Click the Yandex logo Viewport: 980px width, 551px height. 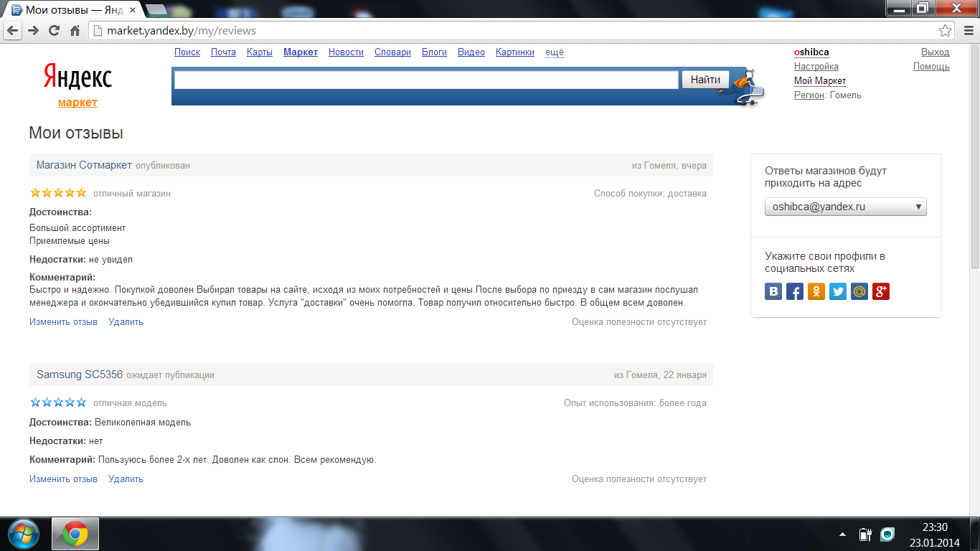coord(77,76)
